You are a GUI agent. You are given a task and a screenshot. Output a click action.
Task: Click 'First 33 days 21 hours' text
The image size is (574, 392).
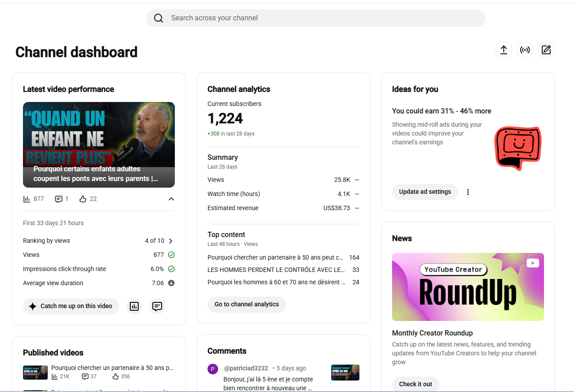click(x=53, y=223)
